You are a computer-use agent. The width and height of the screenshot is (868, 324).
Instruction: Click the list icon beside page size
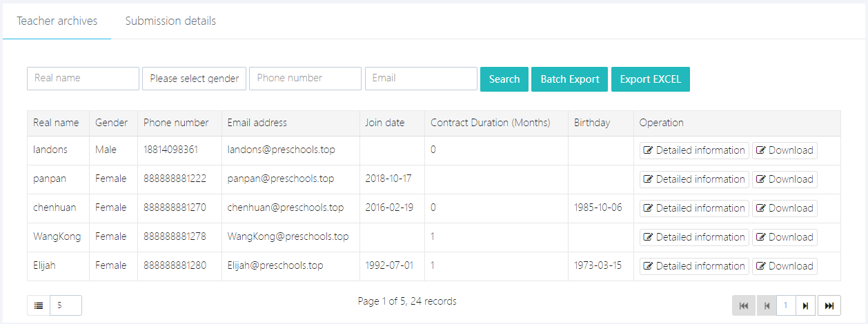39,305
